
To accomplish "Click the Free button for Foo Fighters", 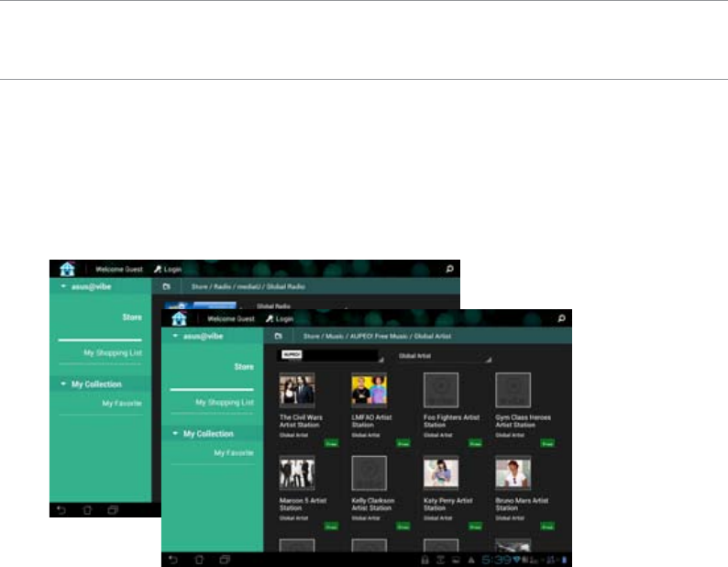I will (x=475, y=443).
